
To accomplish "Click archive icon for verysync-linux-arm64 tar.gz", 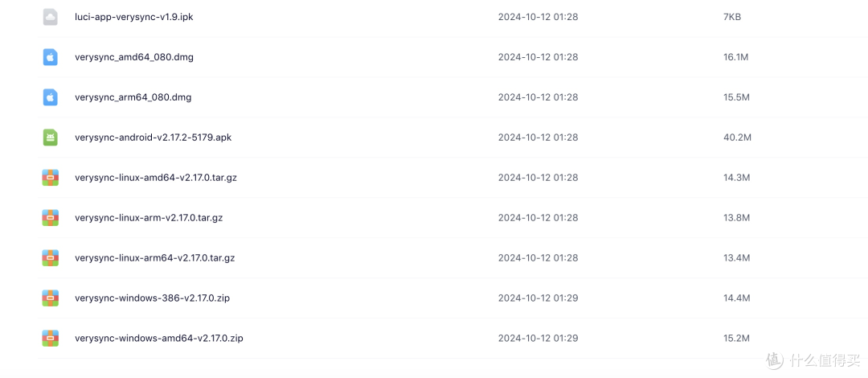I will (x=51, y=258).
